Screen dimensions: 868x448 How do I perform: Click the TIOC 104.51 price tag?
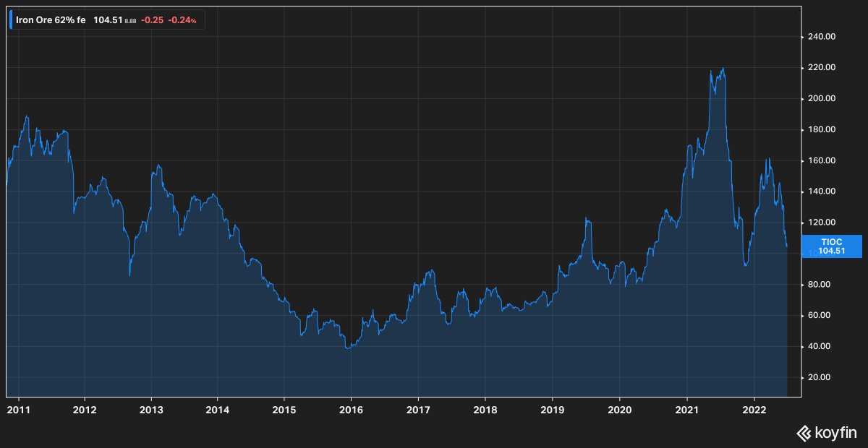(x=831, y=246)
